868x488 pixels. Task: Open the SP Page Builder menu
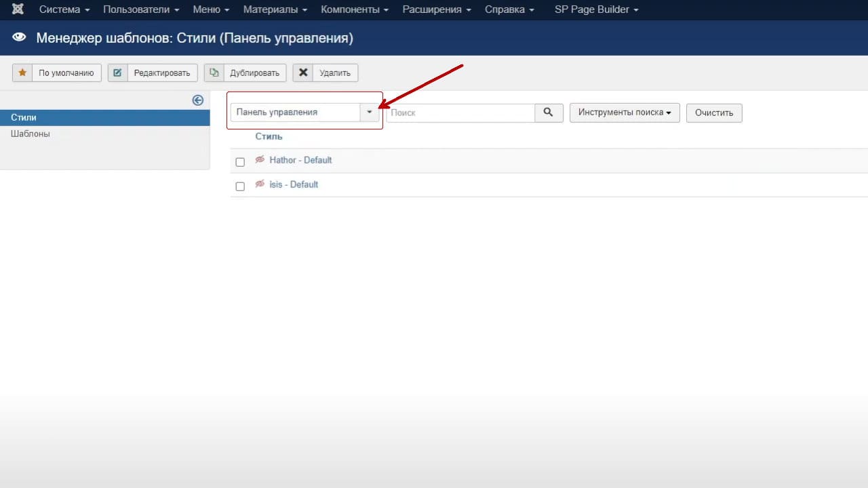pos(597,9)
